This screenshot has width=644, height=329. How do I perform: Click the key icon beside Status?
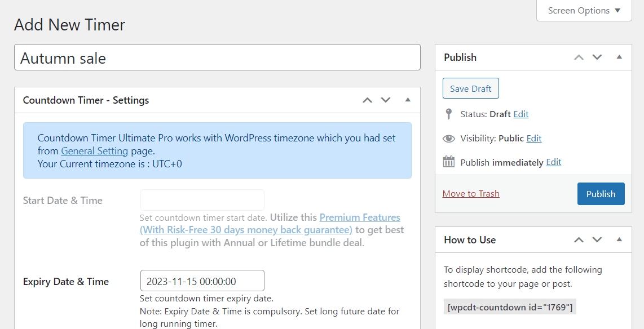coord(448,114)
